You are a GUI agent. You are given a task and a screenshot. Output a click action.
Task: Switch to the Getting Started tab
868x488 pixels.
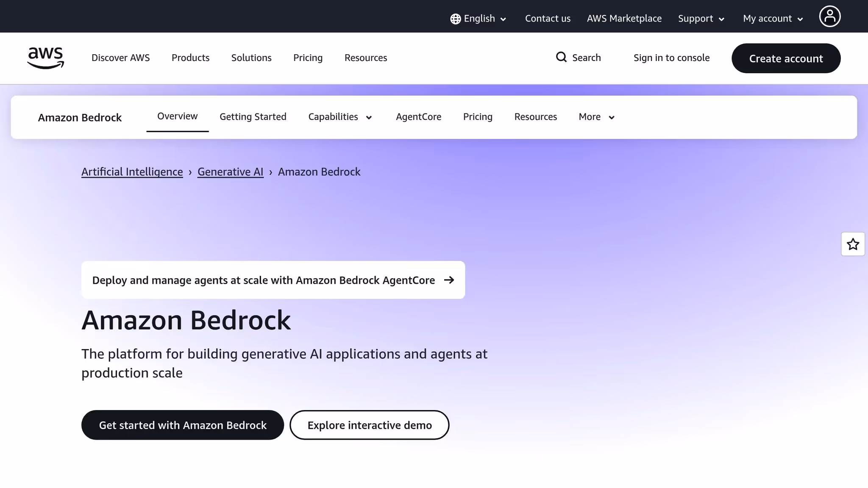[253, 116]
